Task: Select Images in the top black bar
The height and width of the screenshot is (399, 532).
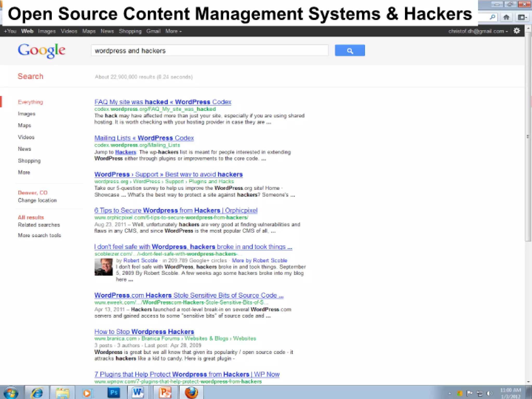Action: pyautogui.click(x=47, y=31)
